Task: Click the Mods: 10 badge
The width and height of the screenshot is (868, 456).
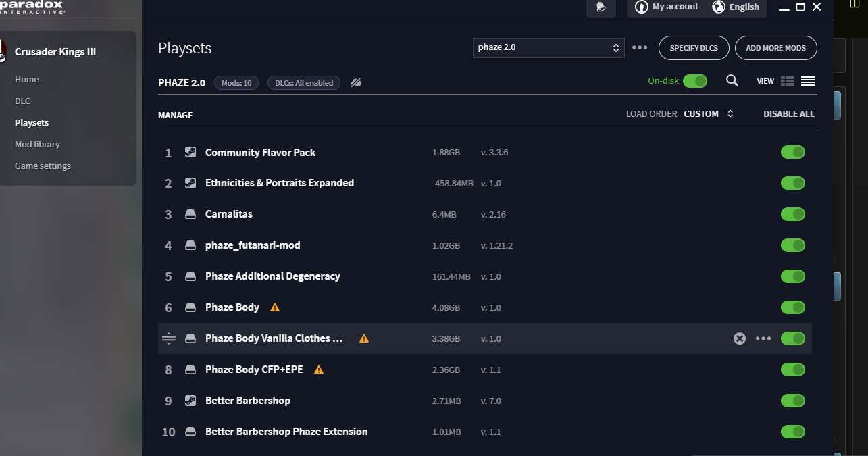Action: tap(236, 83)
